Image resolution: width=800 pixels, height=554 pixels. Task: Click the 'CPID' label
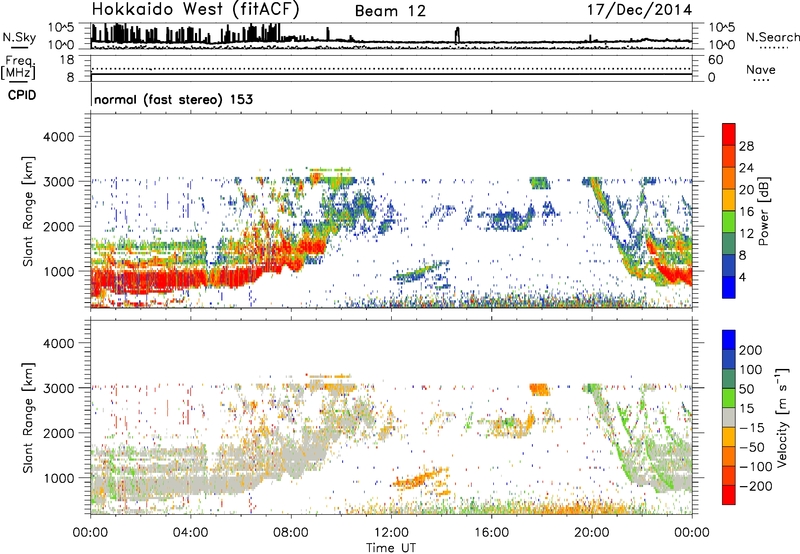(22, 95)
